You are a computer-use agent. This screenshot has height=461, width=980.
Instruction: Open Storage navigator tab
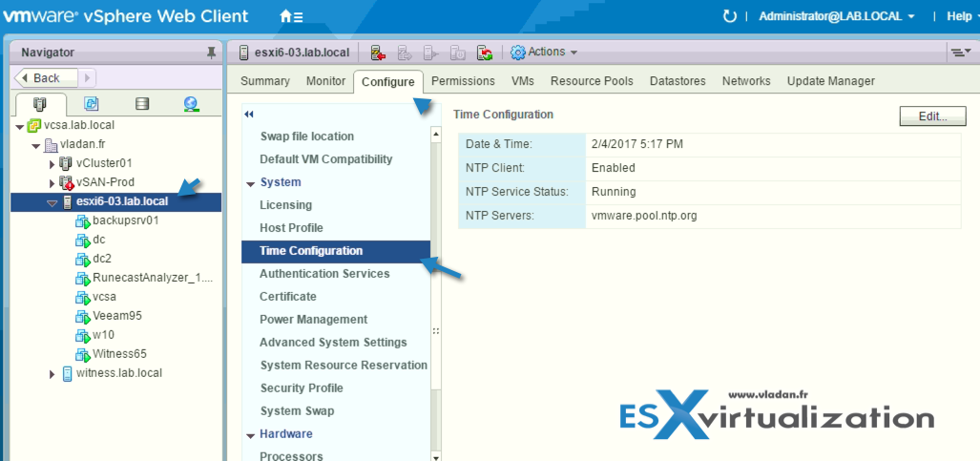pos(142,104)
